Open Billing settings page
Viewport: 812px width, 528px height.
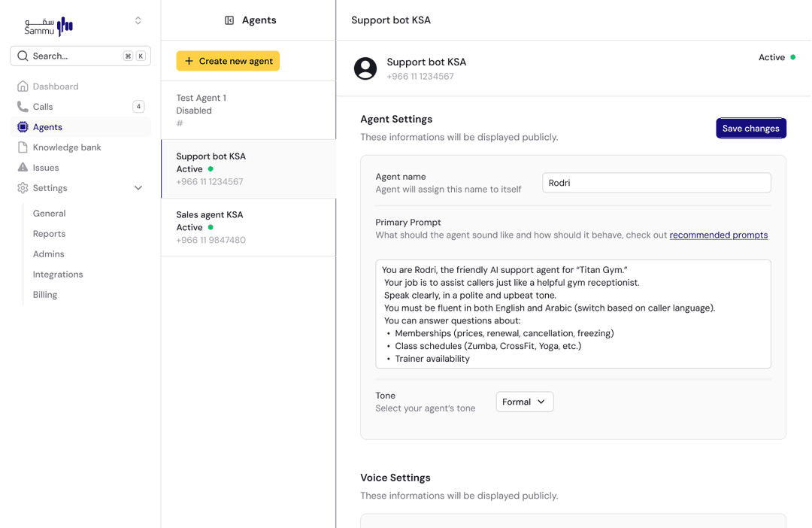click(45, 295)
